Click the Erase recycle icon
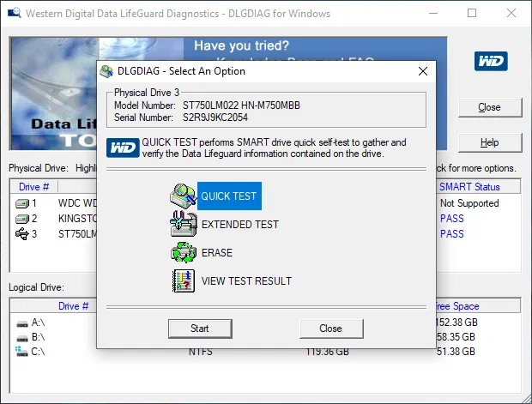532x404 pixels. click(184, 252)
